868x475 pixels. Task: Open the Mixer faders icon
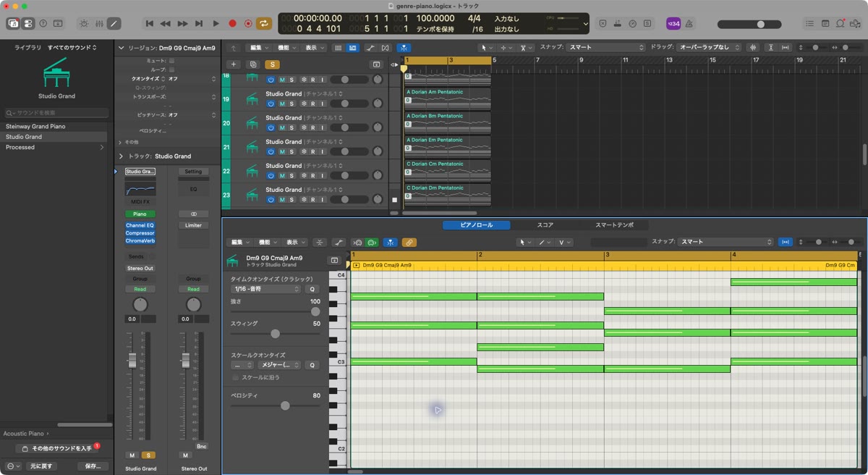pyautogui.click(x=100, y=23)
